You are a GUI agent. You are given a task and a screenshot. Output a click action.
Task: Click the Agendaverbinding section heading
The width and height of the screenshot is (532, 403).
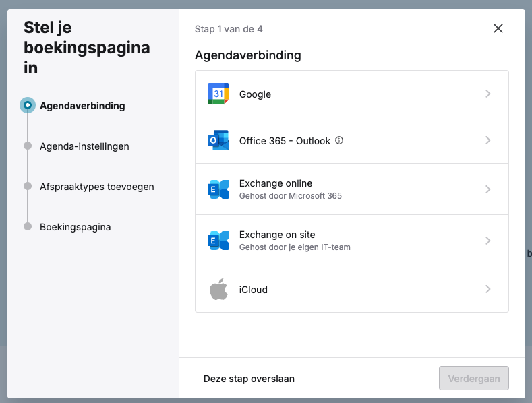click(x=247, y=55)
